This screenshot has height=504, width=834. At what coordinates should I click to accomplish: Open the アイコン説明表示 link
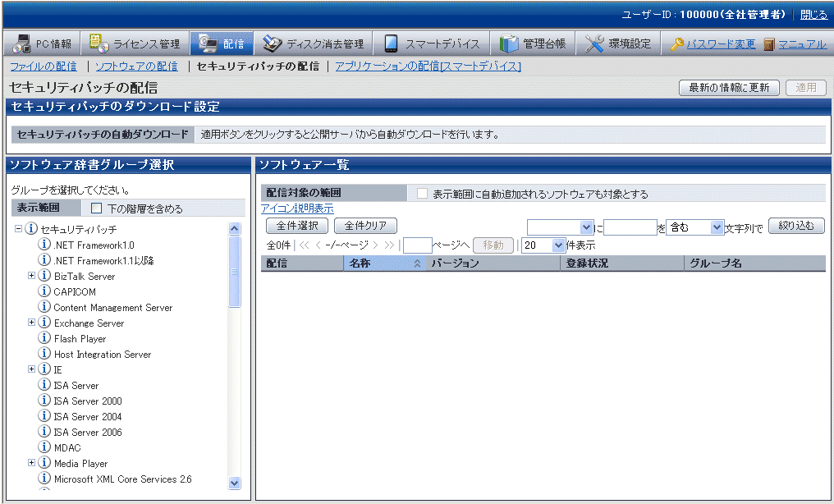click(297, 208)
